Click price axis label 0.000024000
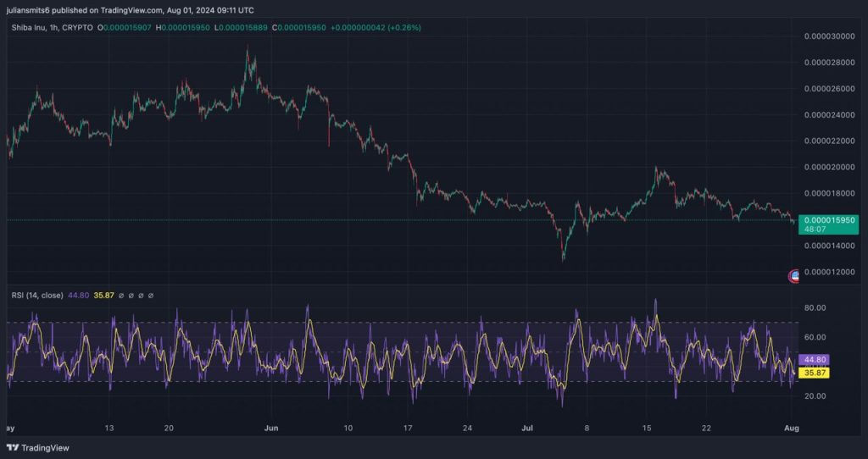The width and height of the screenshot is (868, 459). (x=829, y=115)
